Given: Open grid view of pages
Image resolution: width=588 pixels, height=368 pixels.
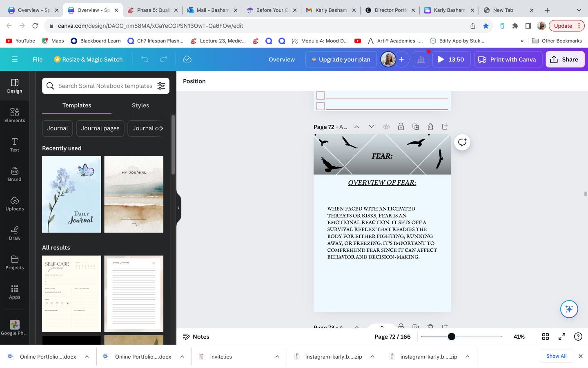Looking at the screenshot, I should (545, 337).
